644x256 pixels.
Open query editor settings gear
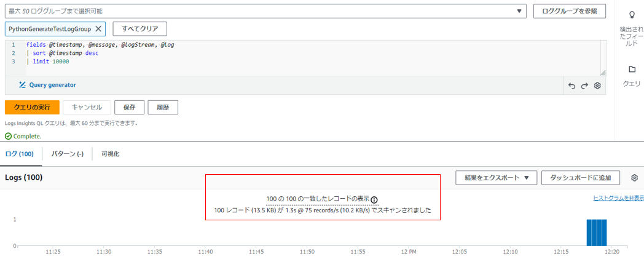click(597, 86)
